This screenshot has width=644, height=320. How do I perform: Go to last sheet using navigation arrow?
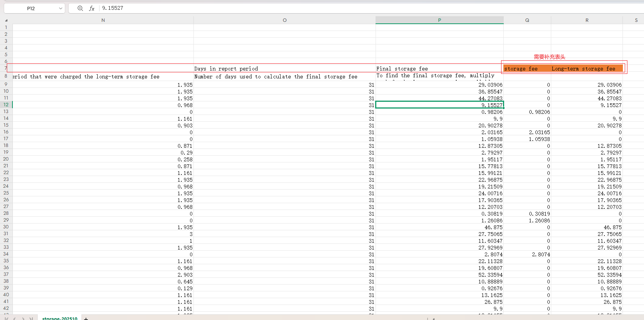(x=31, y=318)
